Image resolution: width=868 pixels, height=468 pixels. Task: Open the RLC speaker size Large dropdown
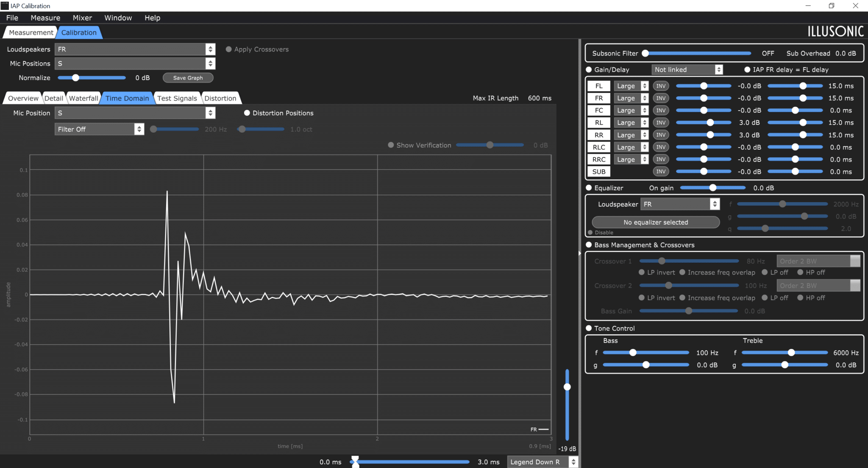point(632,147)
